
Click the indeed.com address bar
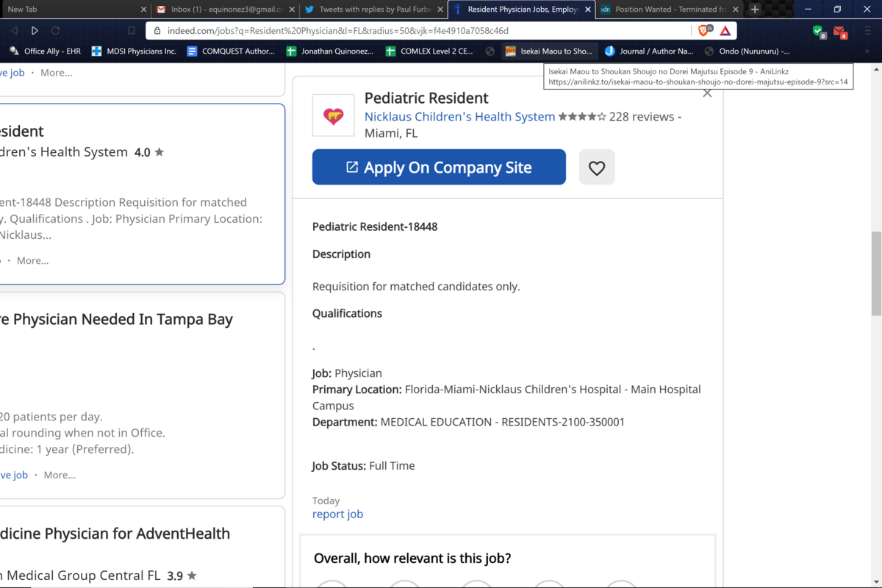[x=419, y=31]
